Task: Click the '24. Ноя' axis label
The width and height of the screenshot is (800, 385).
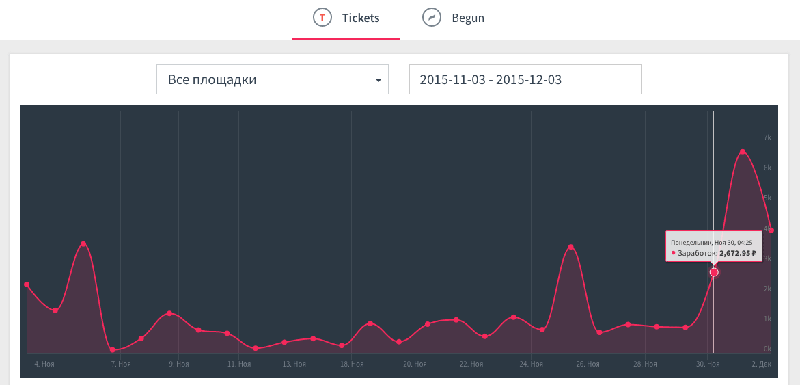Action: coord(532,364)
